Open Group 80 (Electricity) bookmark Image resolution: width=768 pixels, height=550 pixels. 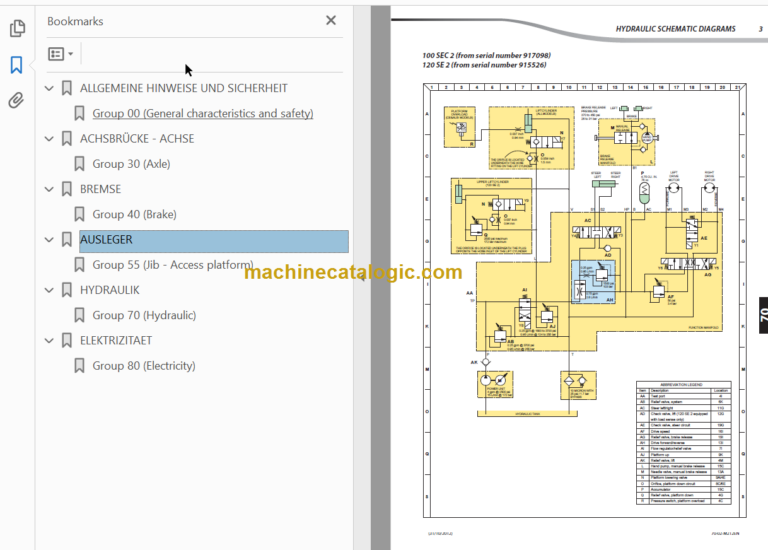(144, 366)
